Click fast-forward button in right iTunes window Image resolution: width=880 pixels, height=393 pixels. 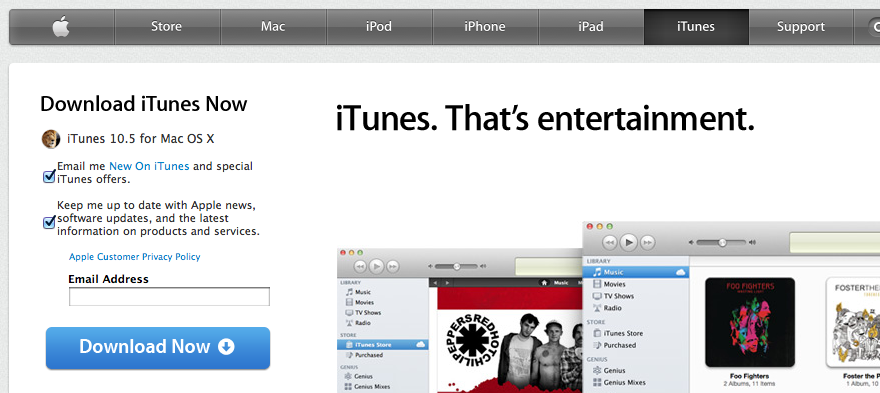click(x=647, y=243)
